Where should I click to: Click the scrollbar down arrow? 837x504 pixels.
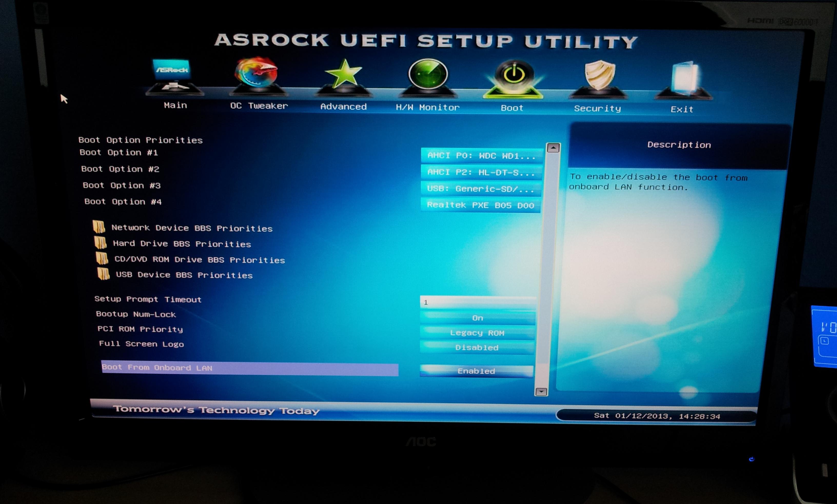541,392
